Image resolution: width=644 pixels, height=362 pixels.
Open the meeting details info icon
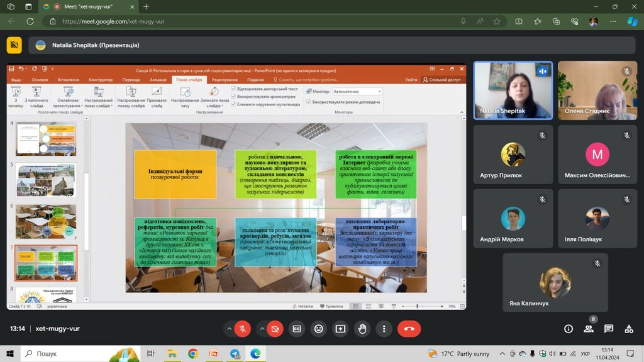(569, 329)
